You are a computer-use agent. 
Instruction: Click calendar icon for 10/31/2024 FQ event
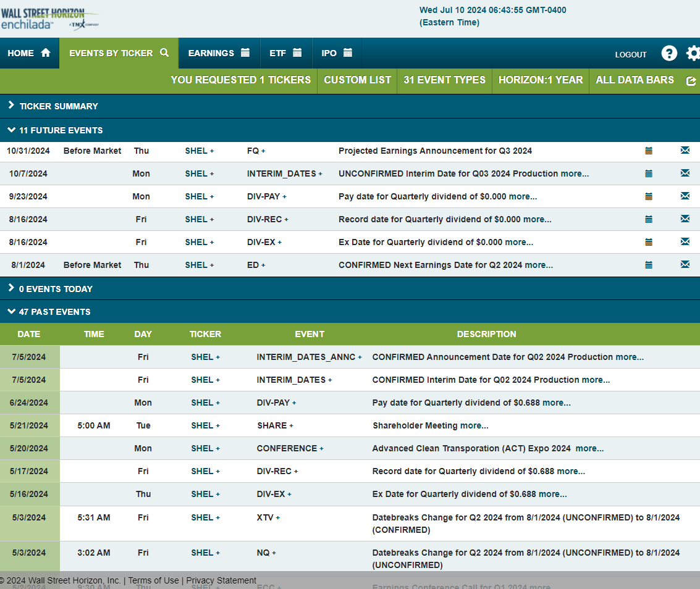coord(649,151)
